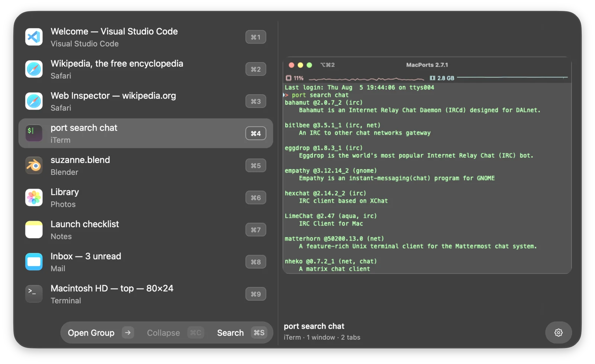Click the ⌘C badge next to Collapse
Screen dimensions: 595x364
[x=196, y=333]
